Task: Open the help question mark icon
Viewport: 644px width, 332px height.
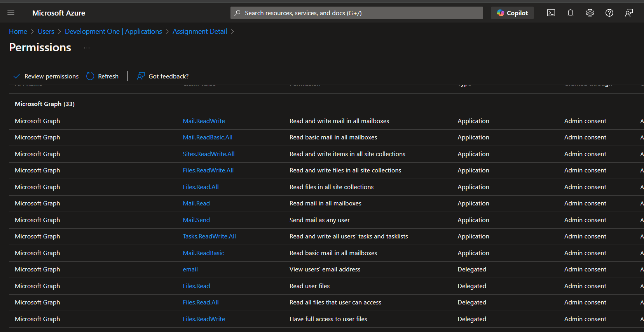Action: pyautogui.click(x=609, y=13)
